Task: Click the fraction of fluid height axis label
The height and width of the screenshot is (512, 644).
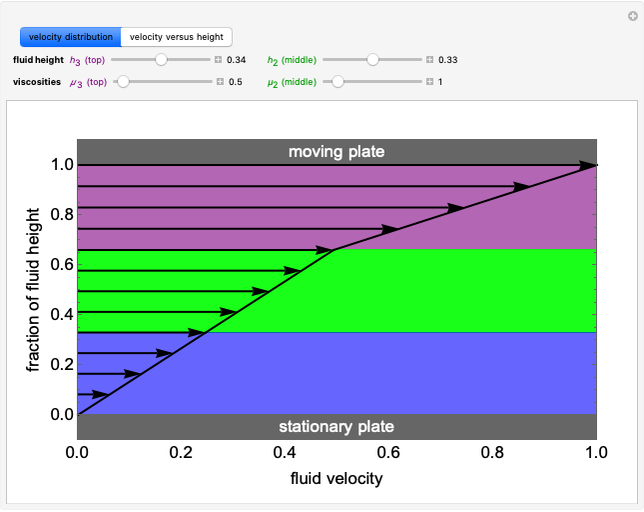Action: (x=34, y=288)
